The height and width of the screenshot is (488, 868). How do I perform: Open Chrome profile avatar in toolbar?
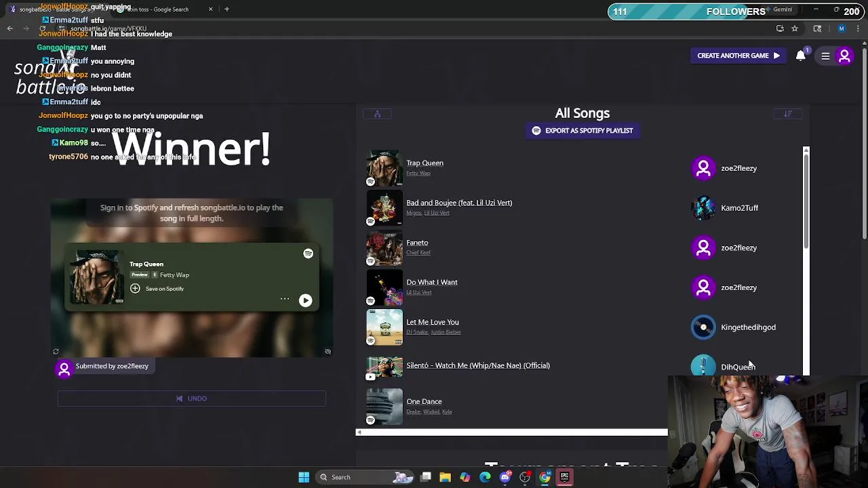click(842, 28)
